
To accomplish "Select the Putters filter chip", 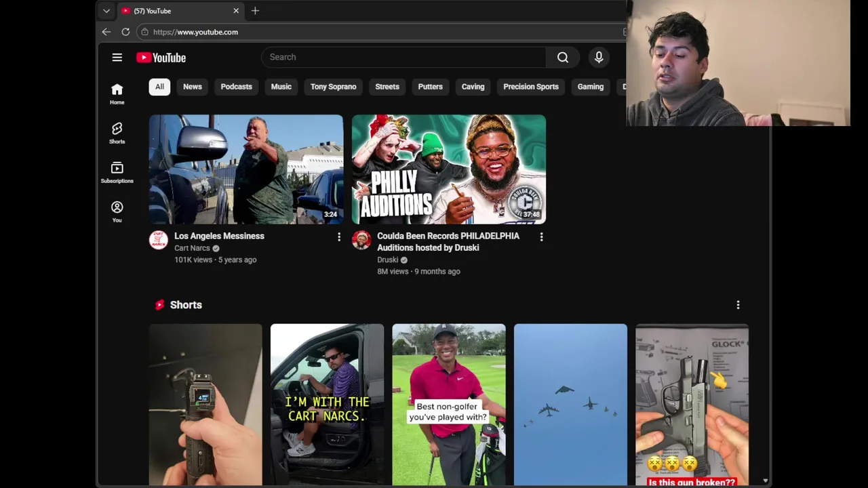I will coord(430,87).
